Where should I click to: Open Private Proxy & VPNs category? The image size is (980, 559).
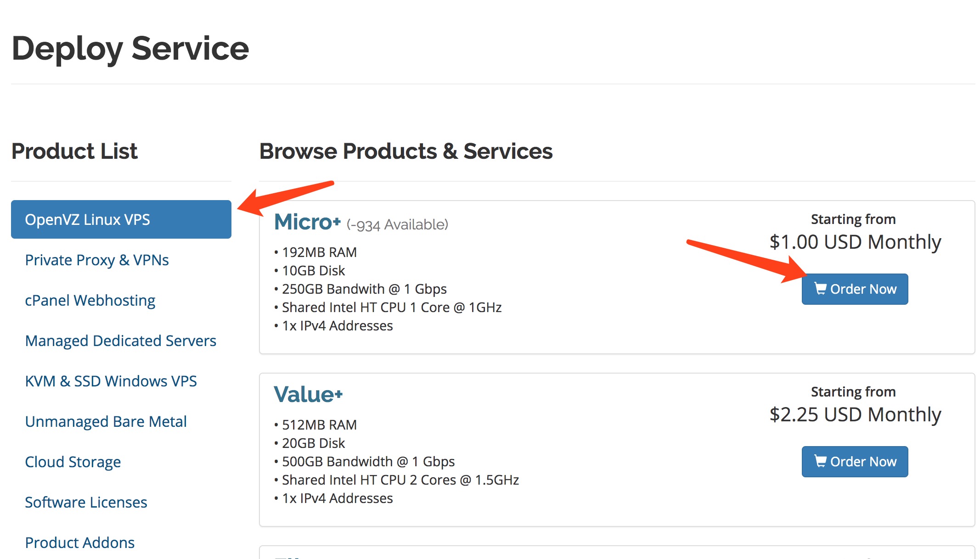(97, 260)
